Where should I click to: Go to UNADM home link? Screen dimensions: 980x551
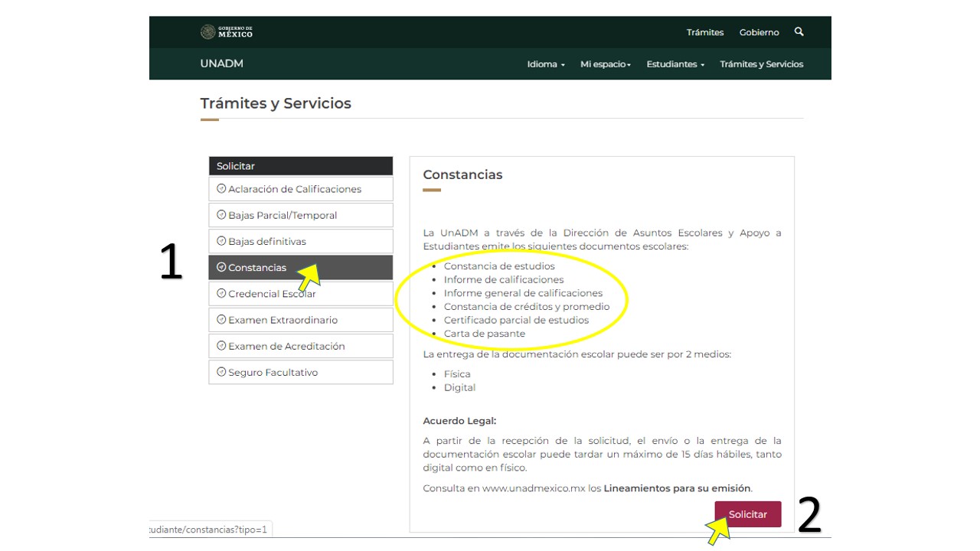pos(222,64)
